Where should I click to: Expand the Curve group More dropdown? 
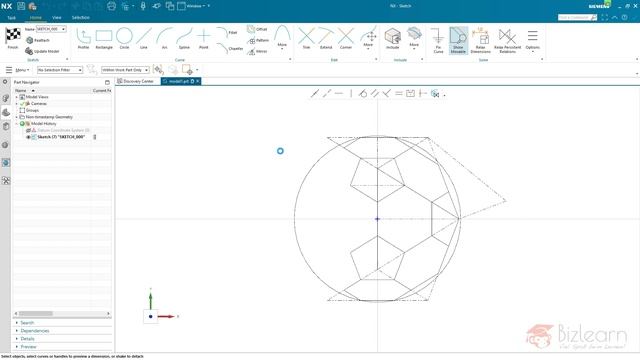tap(282, 39)
